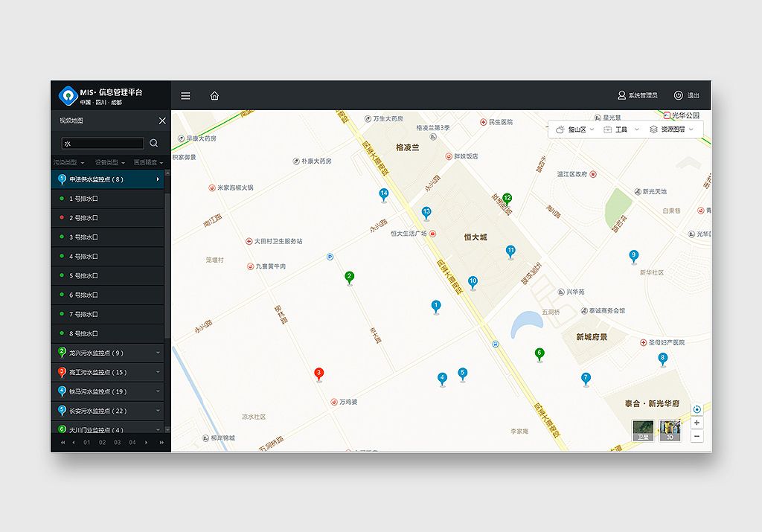This screenshot has height=532, width=762.
Task: Close the 视频地图 side panel
Action: pos(162,121)
